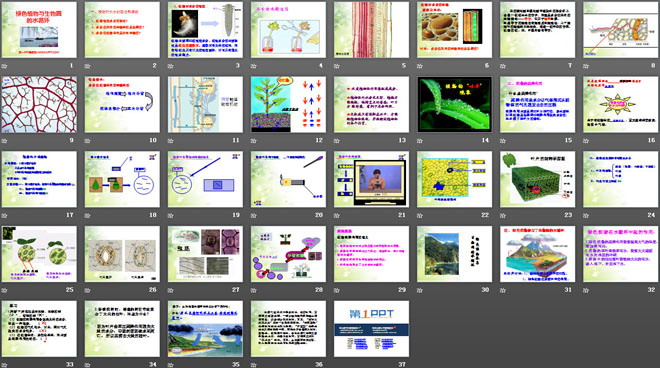Select slide 28 thumbnail with purple flow diagram

(288, 254)
